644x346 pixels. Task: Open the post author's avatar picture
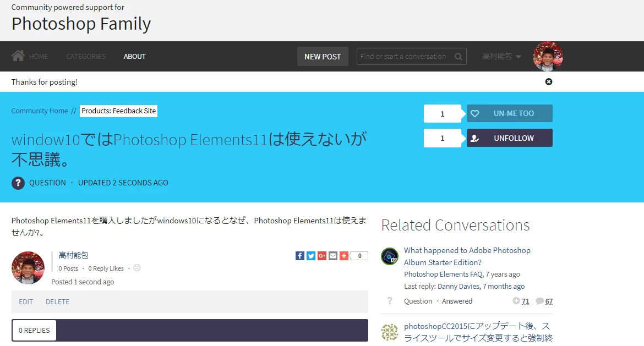coord(28,268)
